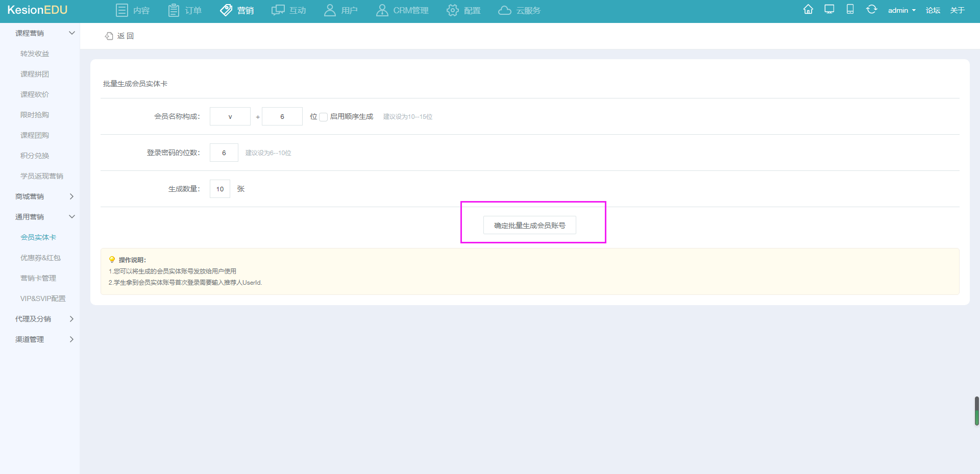This screenshot has width=980, height=474.
Task: Click the refresh cache sync icon
Action: click(x=871, y=10)
